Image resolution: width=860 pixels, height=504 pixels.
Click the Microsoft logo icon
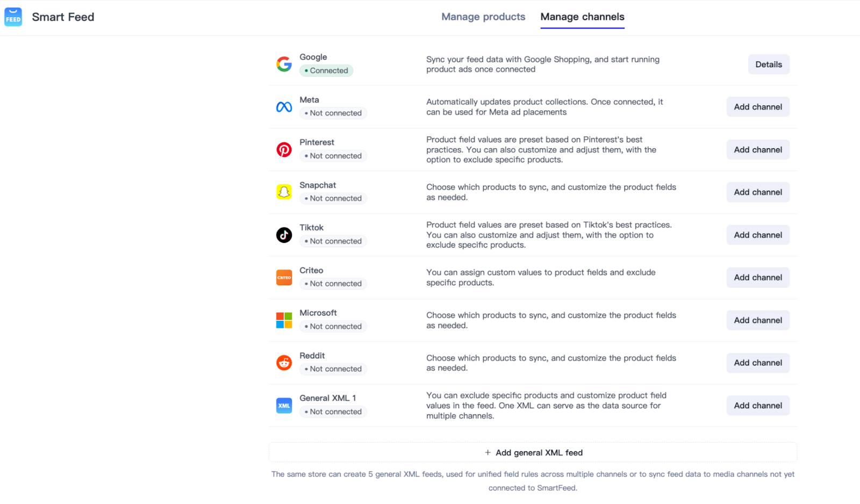coord(284,320)
